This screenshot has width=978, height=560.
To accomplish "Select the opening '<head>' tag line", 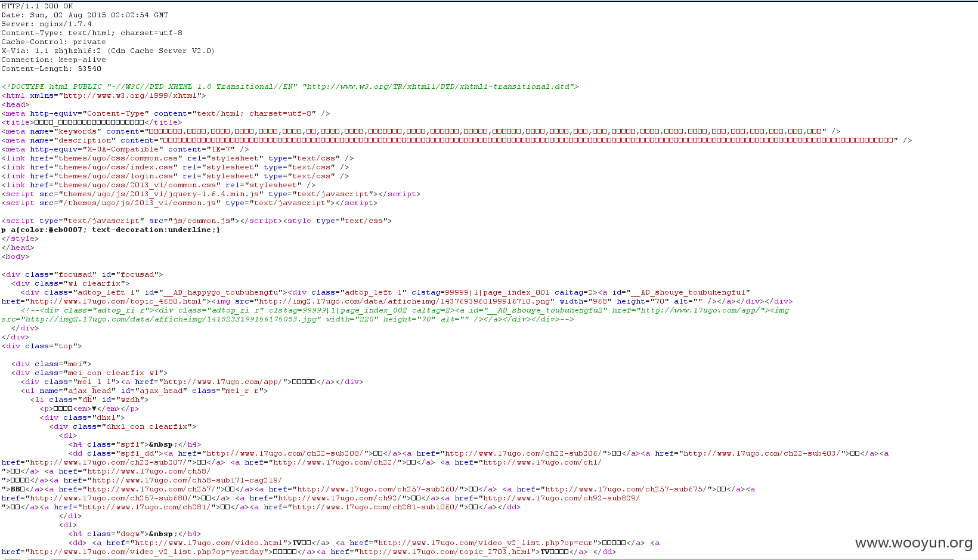I will 16,104.
